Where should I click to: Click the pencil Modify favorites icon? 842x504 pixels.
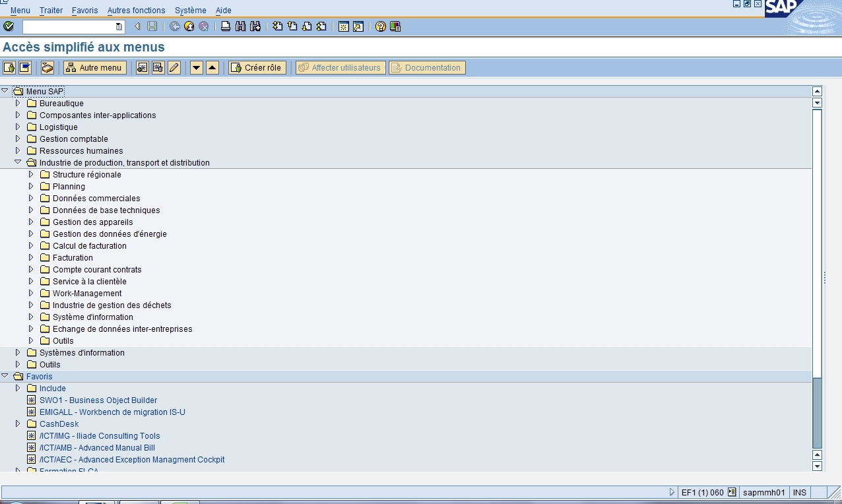click(174, 68)
